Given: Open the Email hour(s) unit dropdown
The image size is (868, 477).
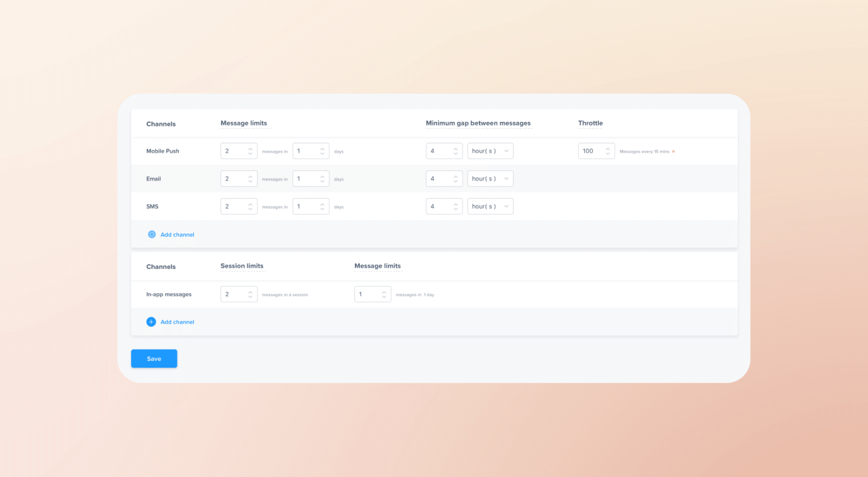Looking at the screenshot, I should 490,178.
